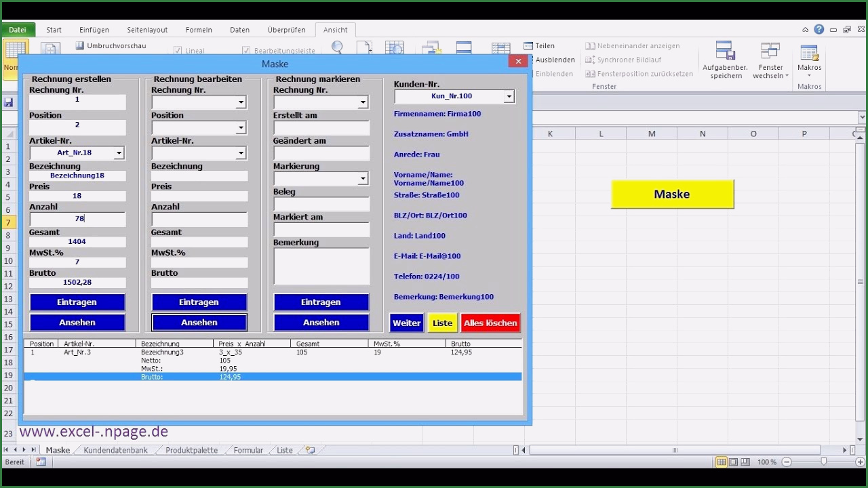This screenshot has height=488, width=868.
Task: Open Excel help question mark icon
Action: 819,30
